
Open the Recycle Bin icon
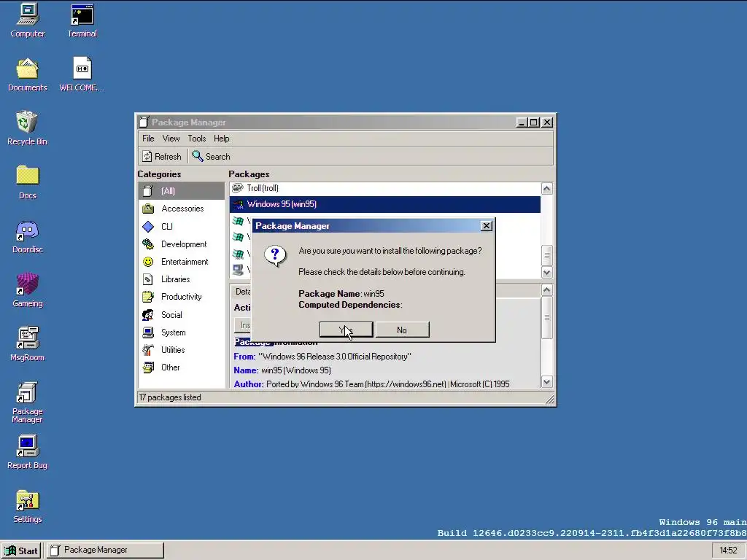27,128
